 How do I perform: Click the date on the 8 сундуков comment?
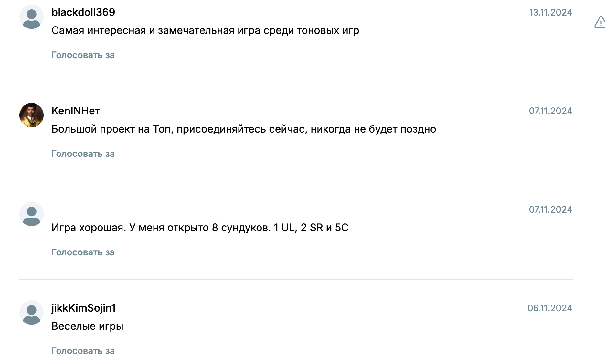(x=550, y=209)
